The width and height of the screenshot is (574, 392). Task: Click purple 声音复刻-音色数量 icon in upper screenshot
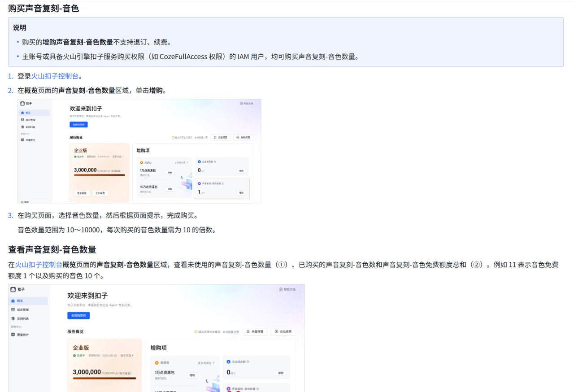click(x=200, y=183)
